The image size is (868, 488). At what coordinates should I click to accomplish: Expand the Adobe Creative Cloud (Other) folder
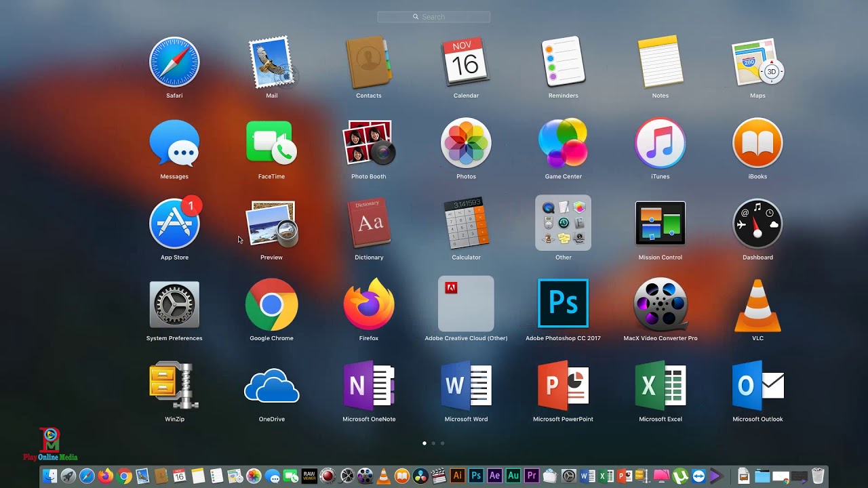466,304
